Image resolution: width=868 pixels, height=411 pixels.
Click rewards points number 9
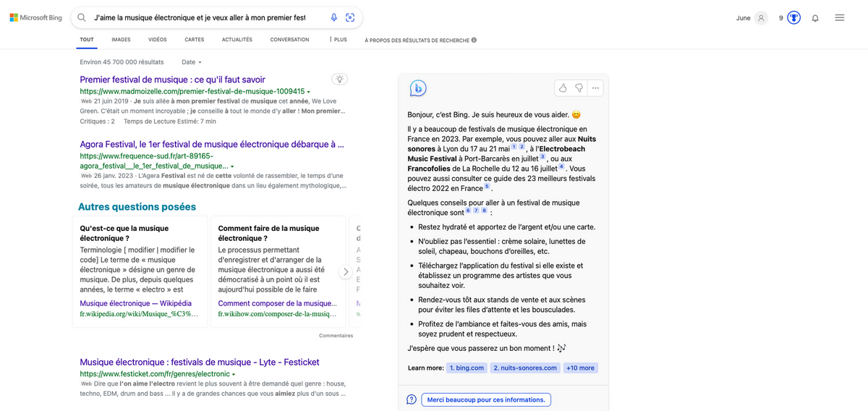[781, 18]
